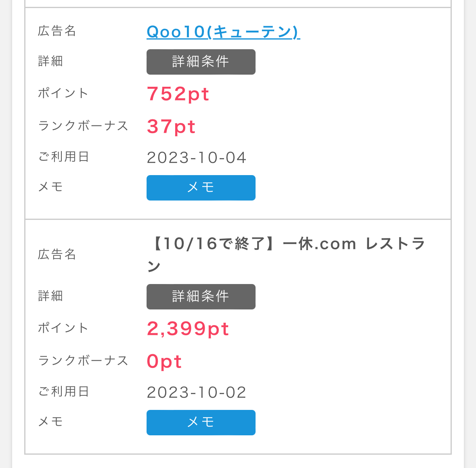Viewport: 476px width, 468px height.
Task: Click the ポイント label beside 2,399pt
Action: tap(63, 328)
